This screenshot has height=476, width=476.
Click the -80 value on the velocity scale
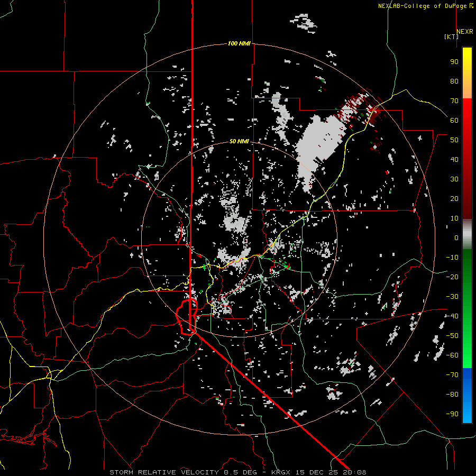click(452, 395)
